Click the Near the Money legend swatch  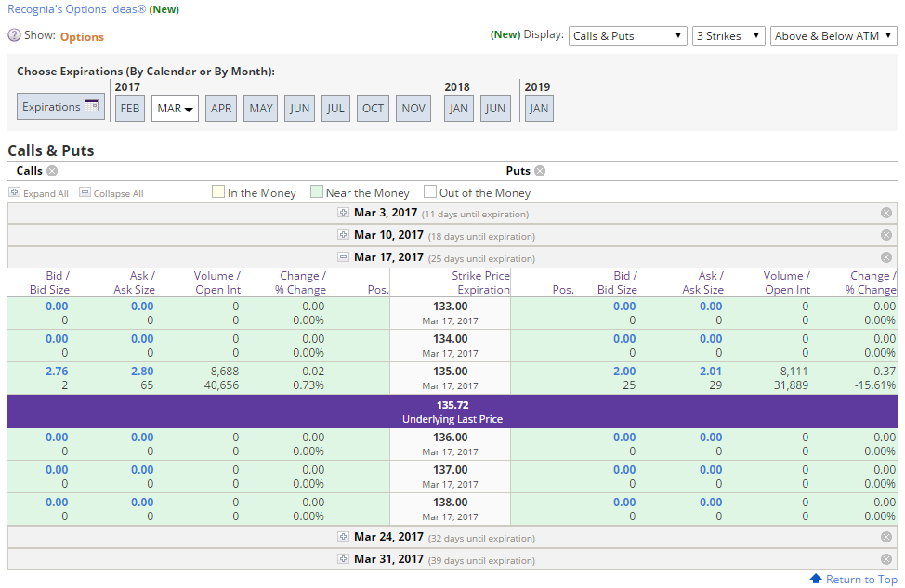[x=316, y=191]
